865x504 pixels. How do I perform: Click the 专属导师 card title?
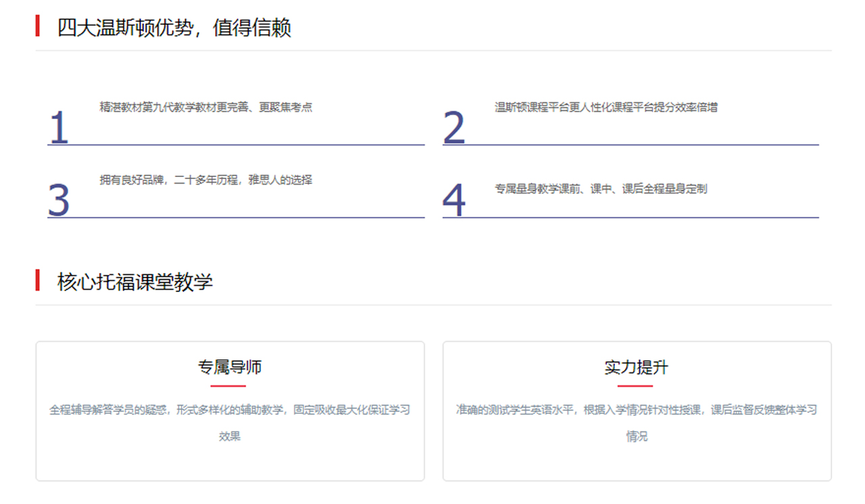[230, 368]
